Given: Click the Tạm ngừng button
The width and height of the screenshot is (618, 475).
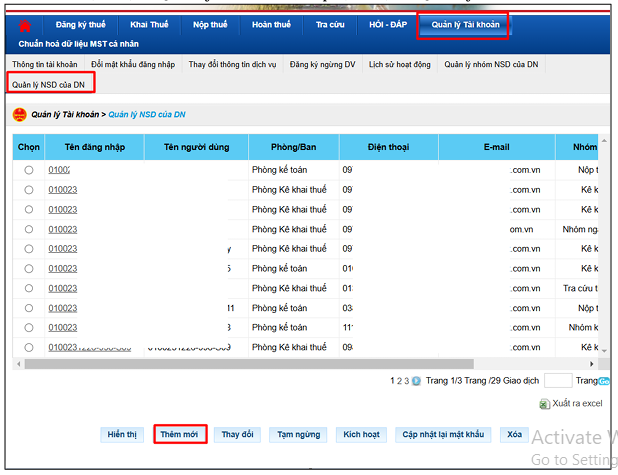Looking at the screenshot, I should coord(298,434).
